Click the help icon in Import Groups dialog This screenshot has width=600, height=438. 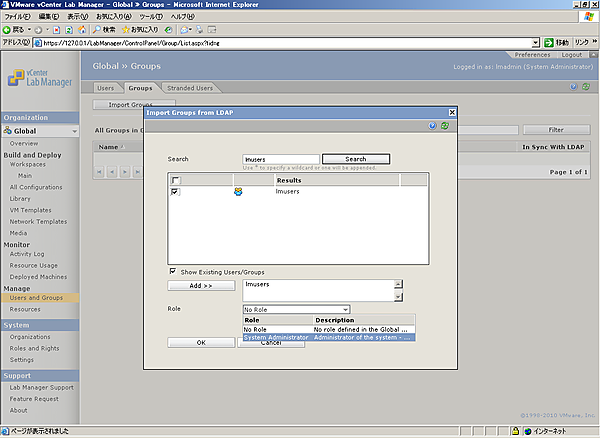coord(432,126)
